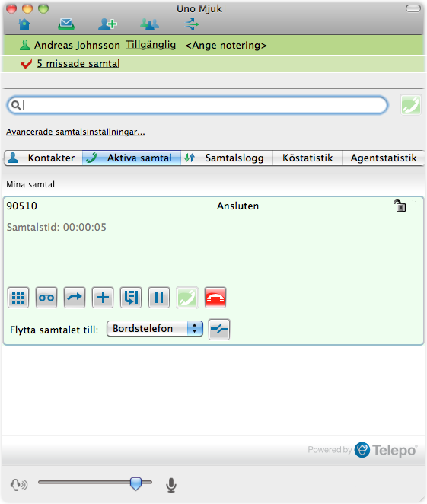This screenshot has height=504, width=427.
Task: Click the Telepo logo
Action: click(x=386, y=450)
